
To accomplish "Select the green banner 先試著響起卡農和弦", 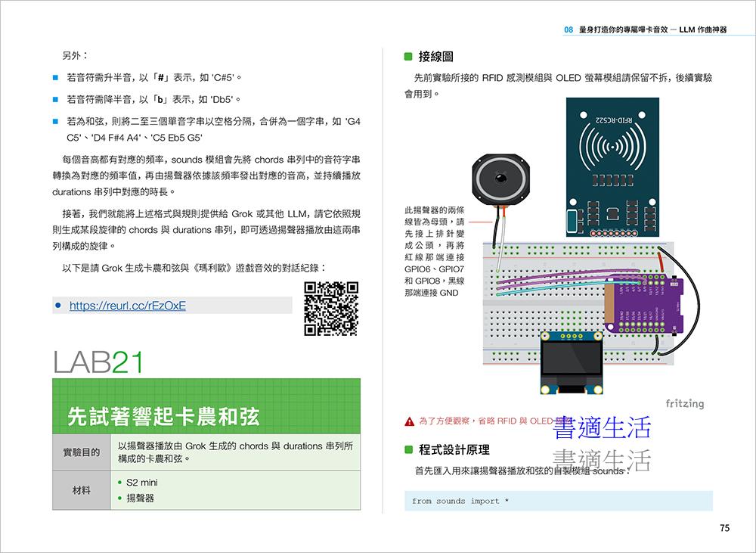I will pyautogui.click(x=206, y=416).
